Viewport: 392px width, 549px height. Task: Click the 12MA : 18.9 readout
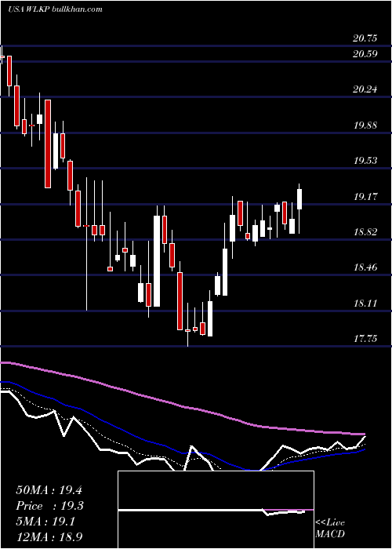click(49, 536)
